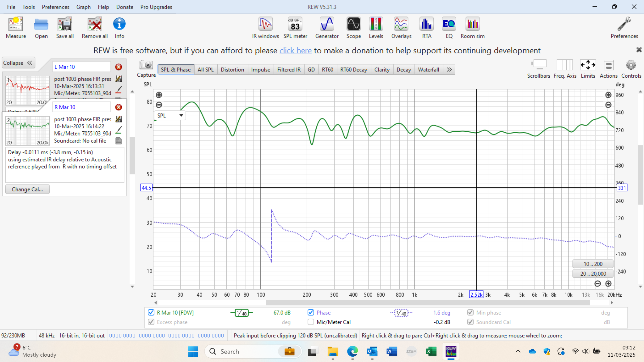Toggle the R Mar 10 [FDW] trace checkbox
The height and width of the screenshot is (362, 644).
point(151,312)
